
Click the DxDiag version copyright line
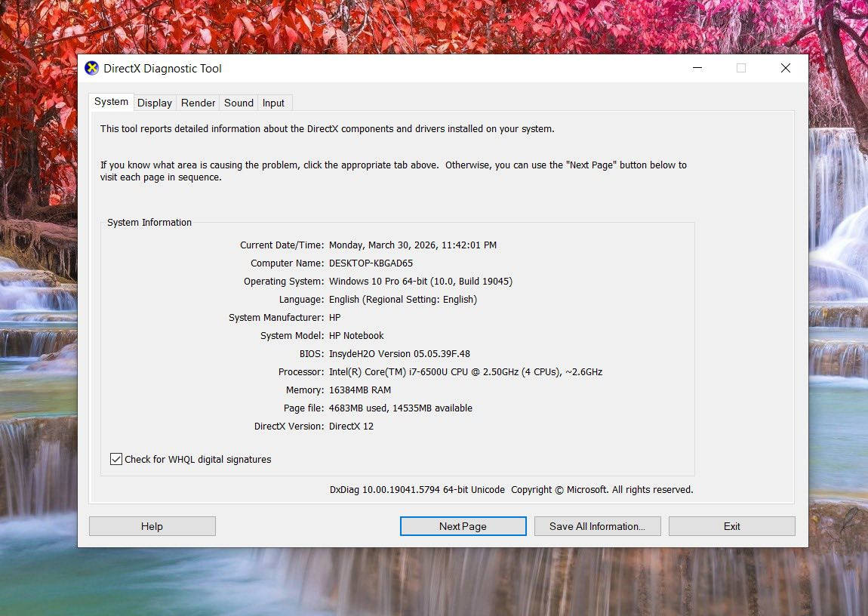point(511,489)
